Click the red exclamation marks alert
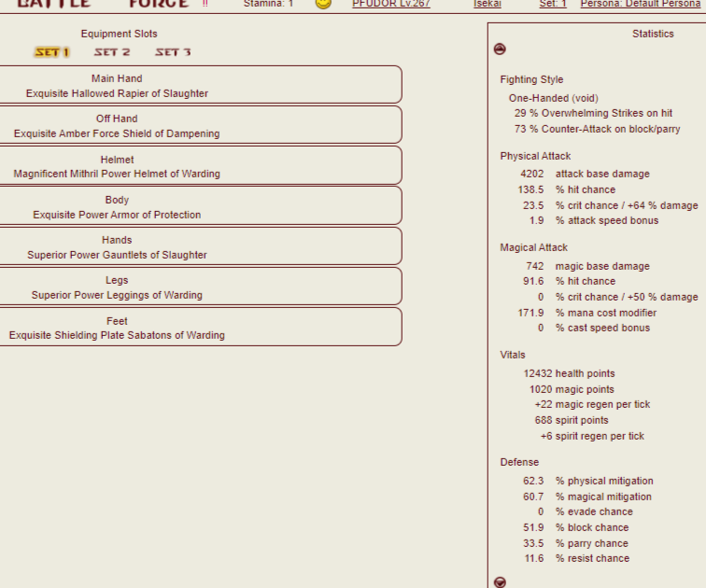The height and width of the screenshot is (588, 706). (205, 4)
